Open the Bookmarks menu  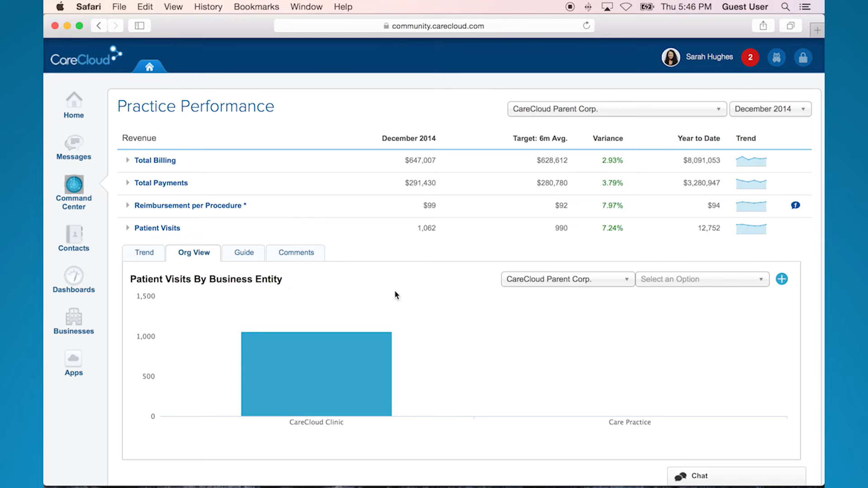click(x=256, y=7)
